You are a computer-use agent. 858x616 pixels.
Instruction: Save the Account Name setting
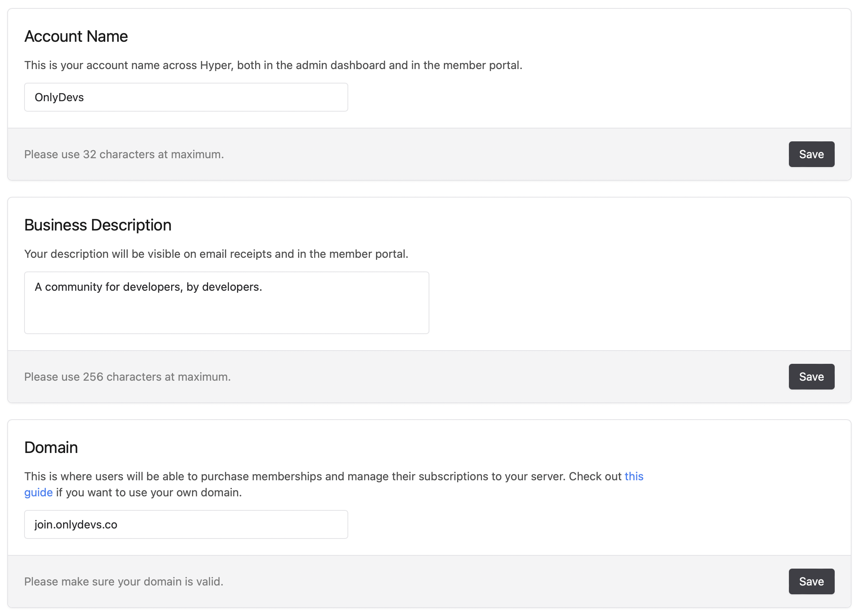pyautogui.click(x=811, y=154)
